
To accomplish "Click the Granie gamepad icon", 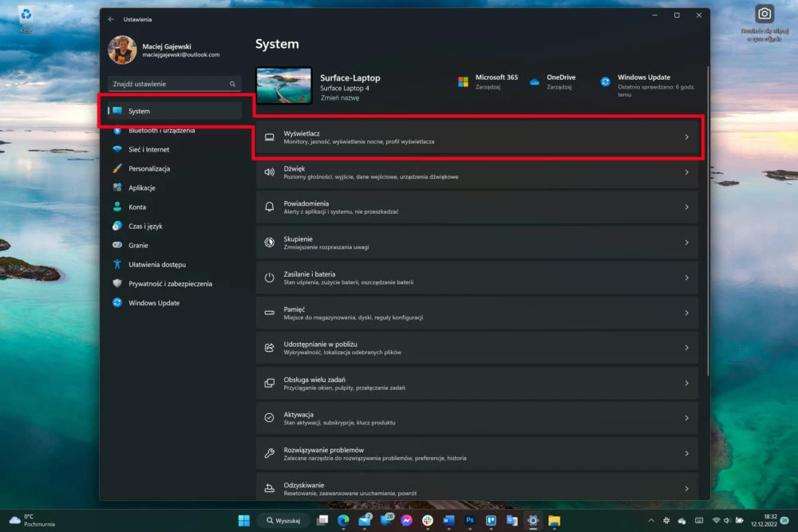I will (x=117, y=245).
